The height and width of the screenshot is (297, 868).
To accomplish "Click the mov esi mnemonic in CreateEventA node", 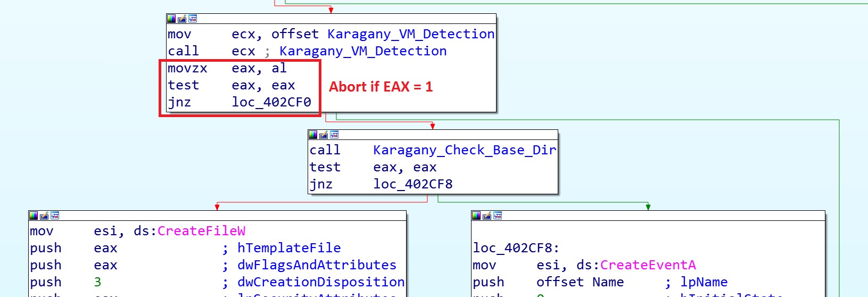I will [x=484, y=265].
